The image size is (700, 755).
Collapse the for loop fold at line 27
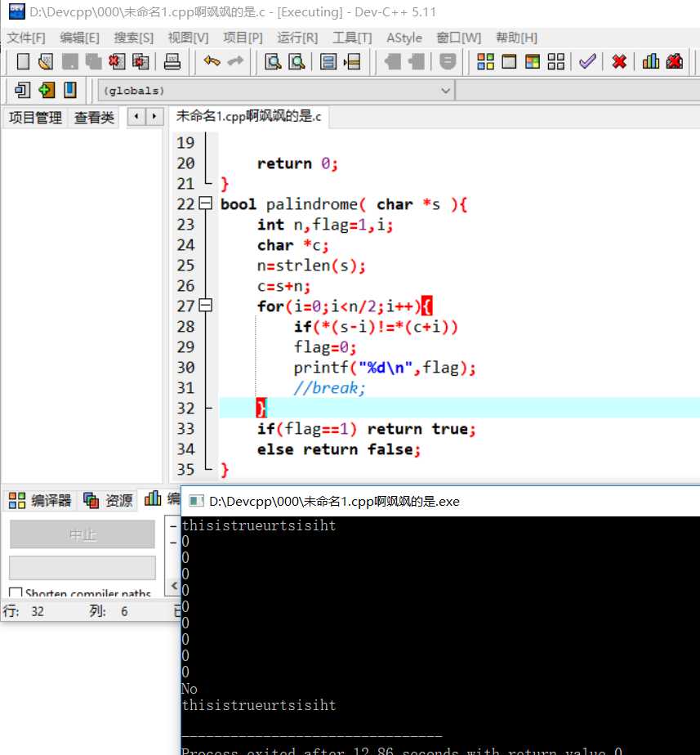pyautogui.click(x=206, y=306)
